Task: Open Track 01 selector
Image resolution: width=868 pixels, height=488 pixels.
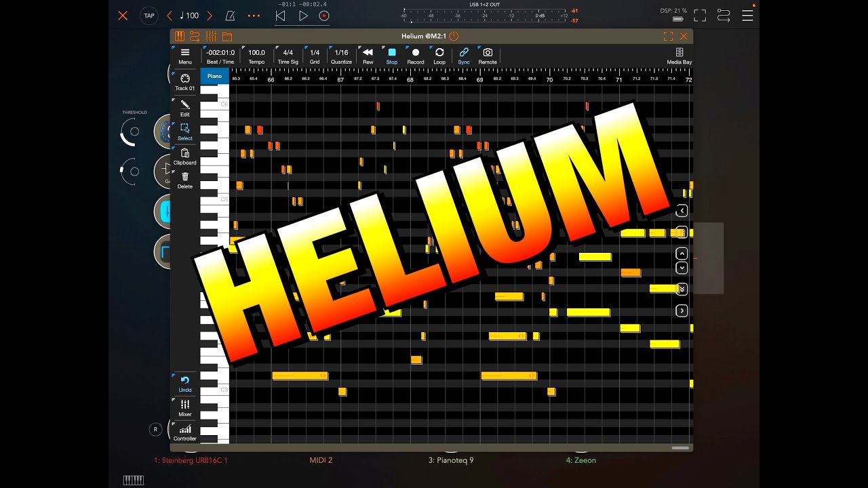Action: point(185,82)
